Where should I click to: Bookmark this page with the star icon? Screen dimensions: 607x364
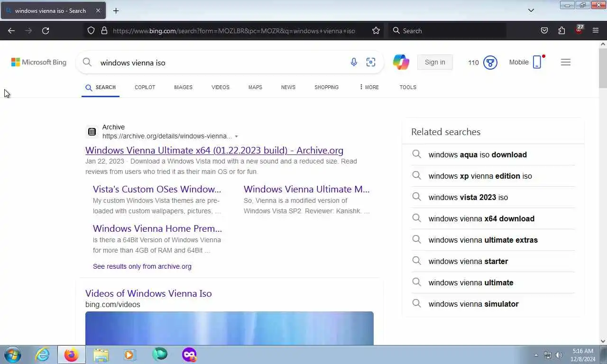pyautogui.click(x=376, y=31)
